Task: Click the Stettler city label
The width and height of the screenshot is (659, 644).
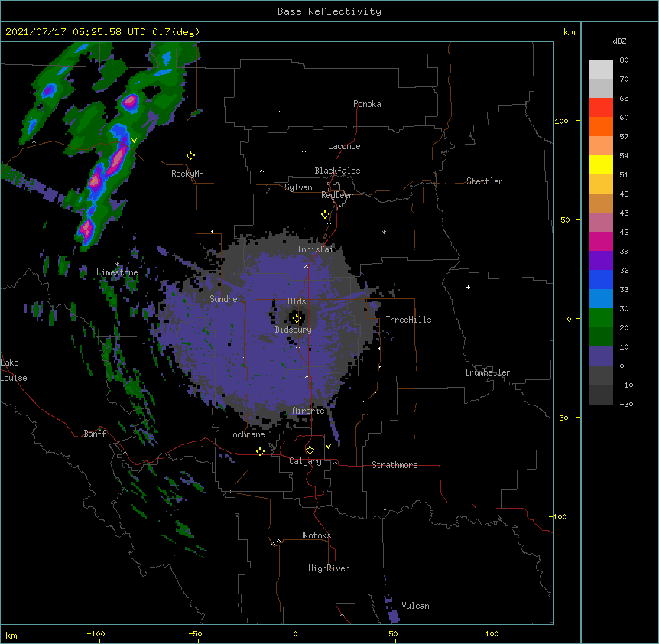Action: [x=485, y=181]
